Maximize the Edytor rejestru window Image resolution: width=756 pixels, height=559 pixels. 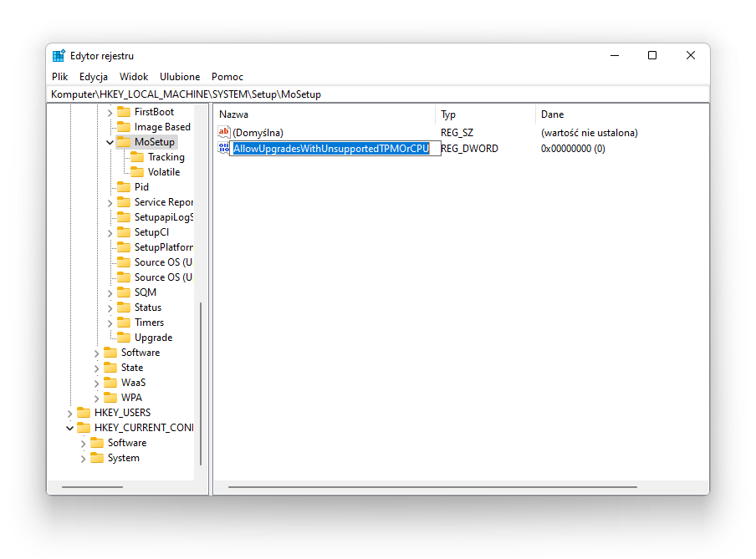tap(651, 55)
